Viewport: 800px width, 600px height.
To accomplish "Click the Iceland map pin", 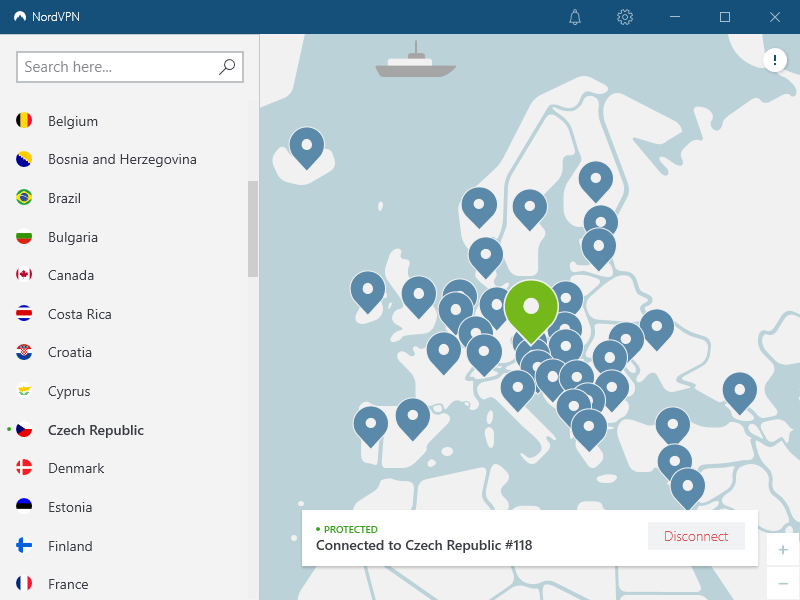I will point(306,147).
